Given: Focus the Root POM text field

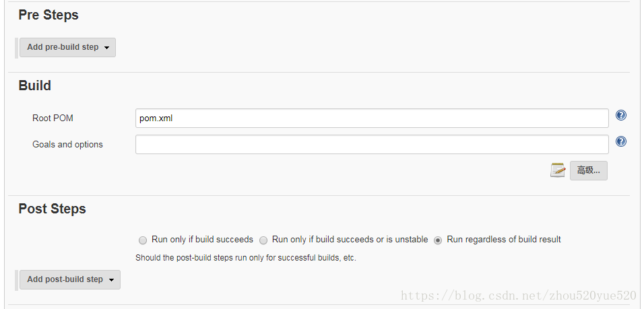Looking at the screenshot, I should click(372, 118).
